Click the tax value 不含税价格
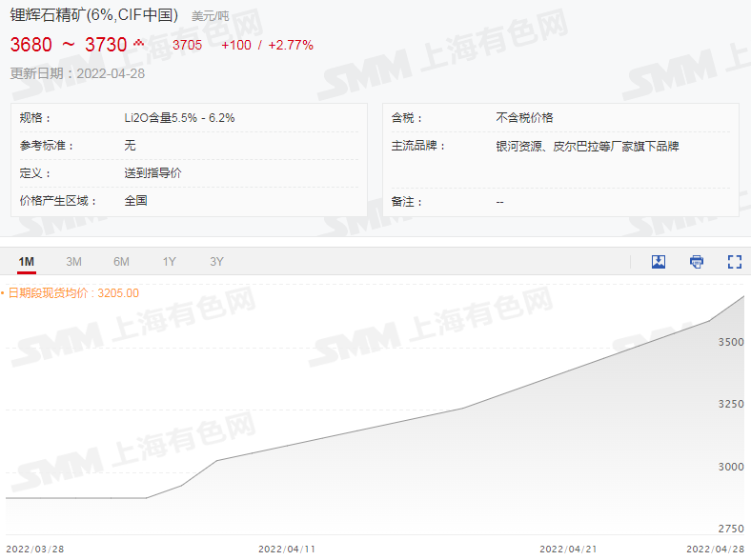 pos(524,118)
